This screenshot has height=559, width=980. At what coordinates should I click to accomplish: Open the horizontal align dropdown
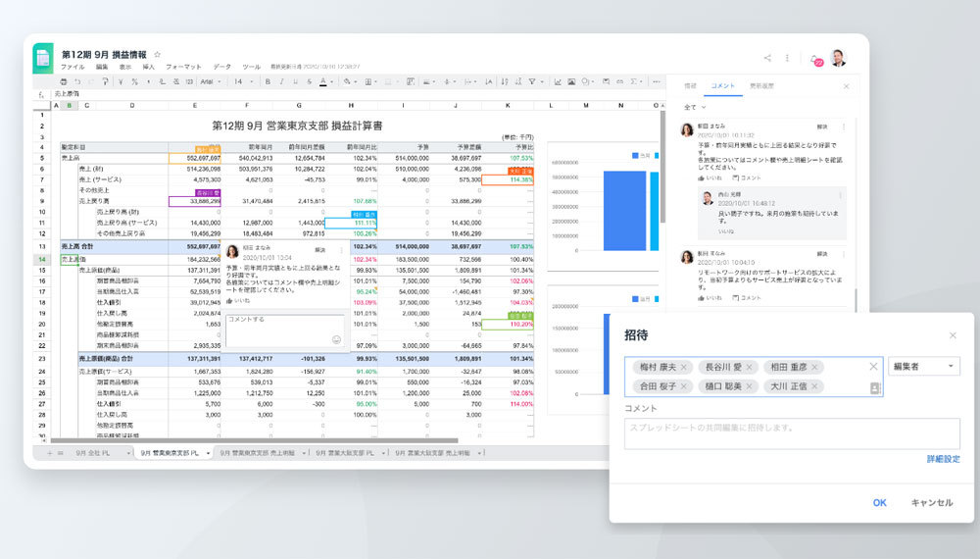429,82
